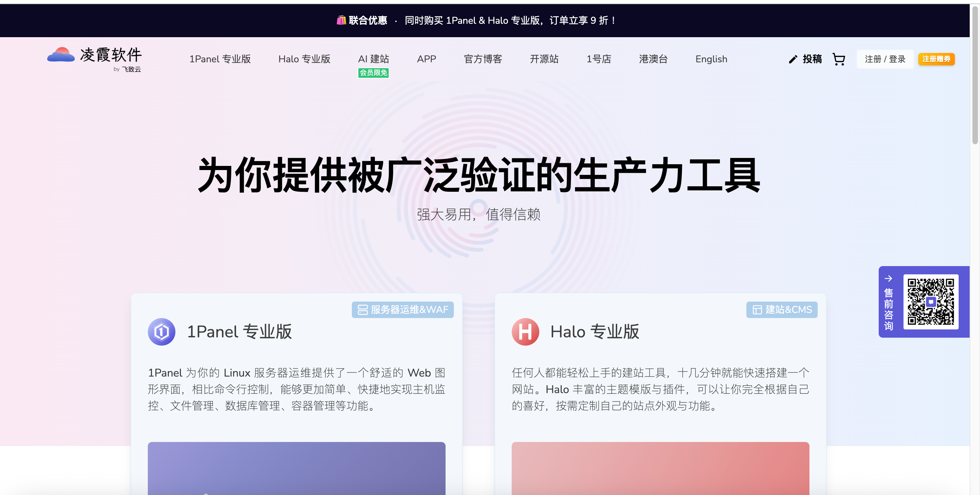Click the 注册 / 登录 button
The height and width of the screenshot is (495, 980).
coord(885,59)
